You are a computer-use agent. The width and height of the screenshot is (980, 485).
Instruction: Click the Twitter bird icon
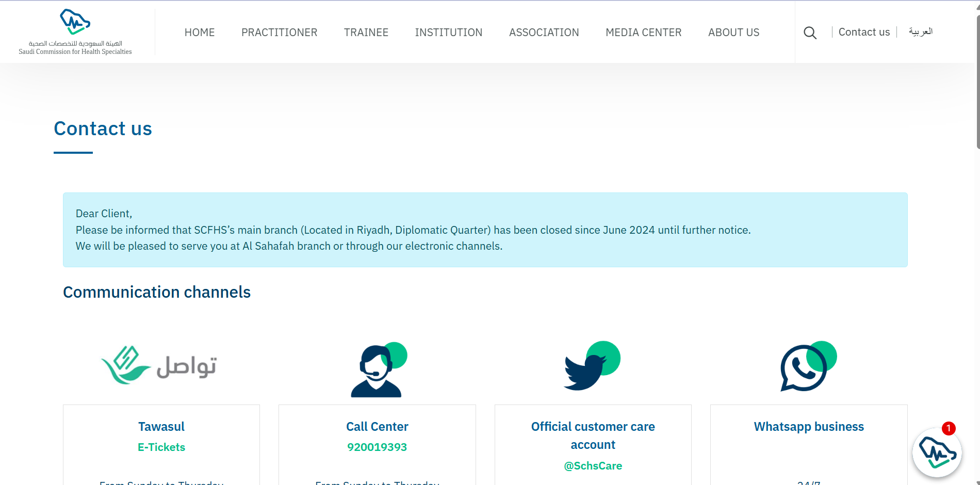click(x=592, y=366)
